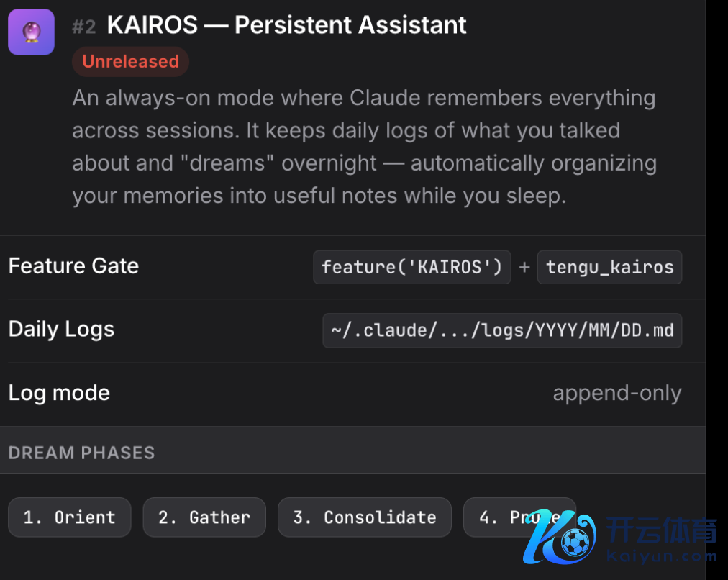Collapse the DREAM PHASES section header
Viewport: 728px width, 580px height.
click(81, 453)
